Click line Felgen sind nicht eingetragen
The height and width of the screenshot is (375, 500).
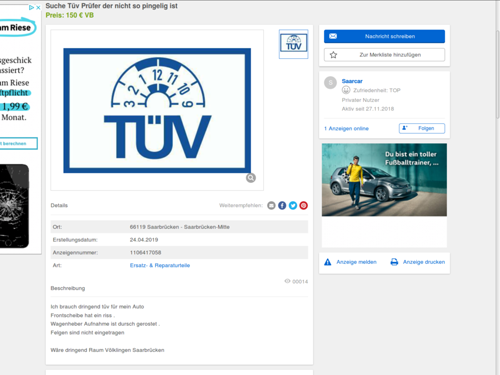(x=87, y=333)
